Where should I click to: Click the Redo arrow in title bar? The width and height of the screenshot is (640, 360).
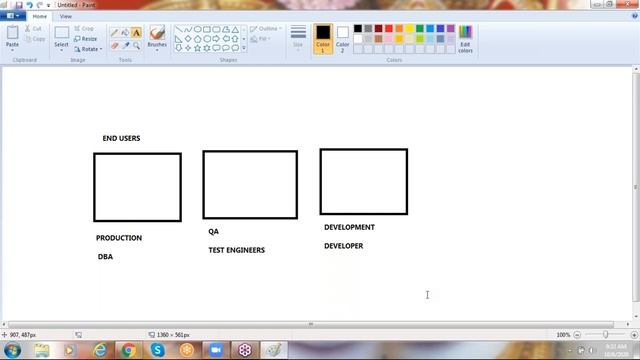[40, 5]
